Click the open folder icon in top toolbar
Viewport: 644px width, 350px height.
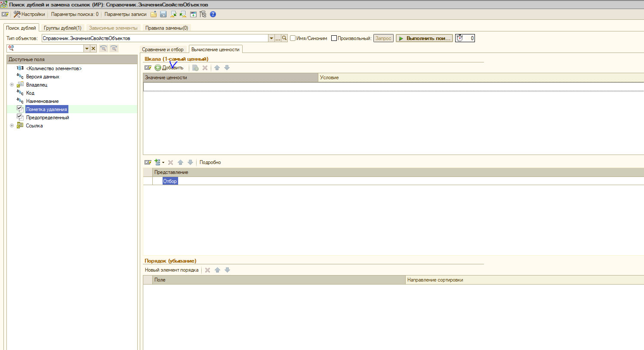click(x=154, y=14)
